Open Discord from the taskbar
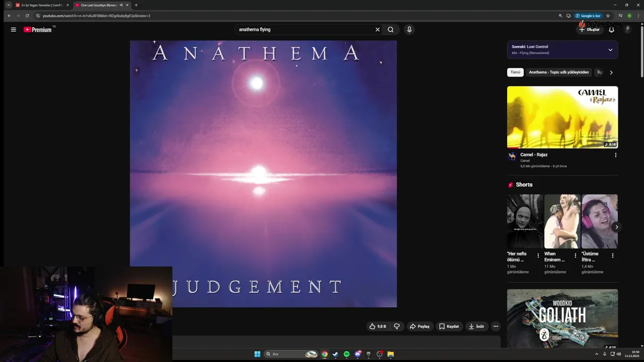The width and height of the screenshot is (644, 362). (x=357, y=354)
